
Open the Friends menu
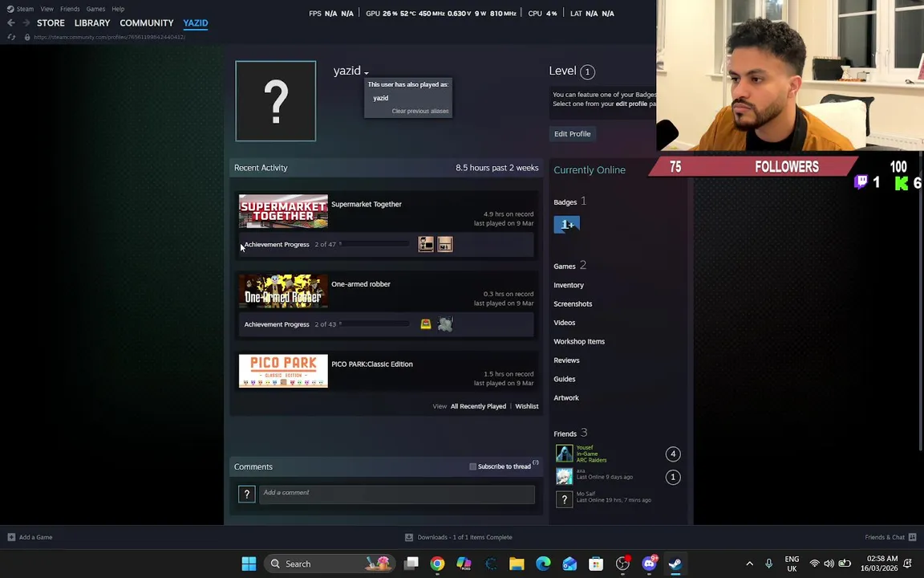[70, 9]
